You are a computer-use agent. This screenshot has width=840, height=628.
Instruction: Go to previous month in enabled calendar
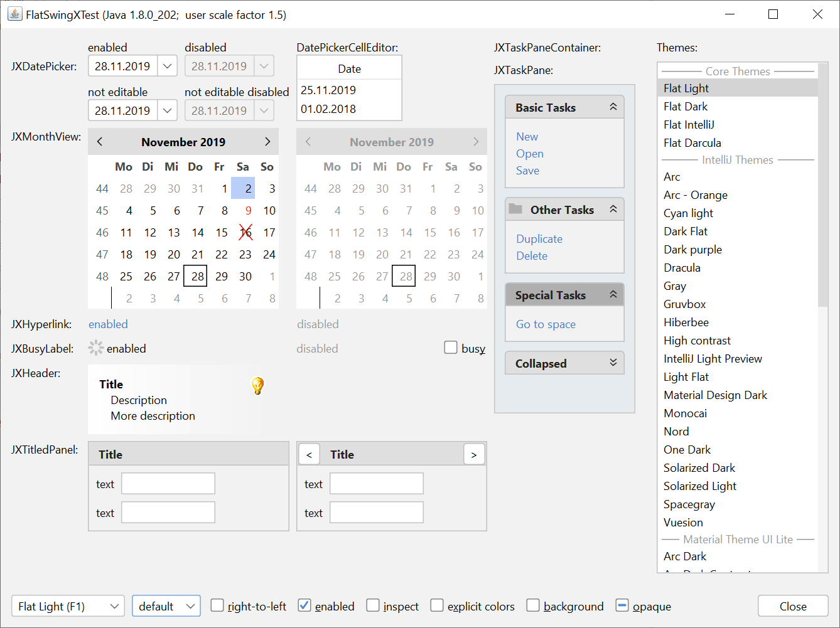click(100, 142)
